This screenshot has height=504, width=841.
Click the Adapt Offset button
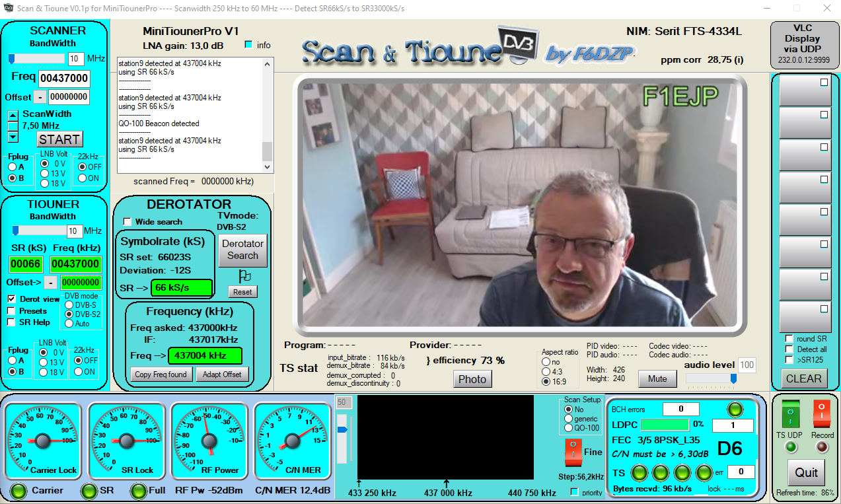coord(222,375)
